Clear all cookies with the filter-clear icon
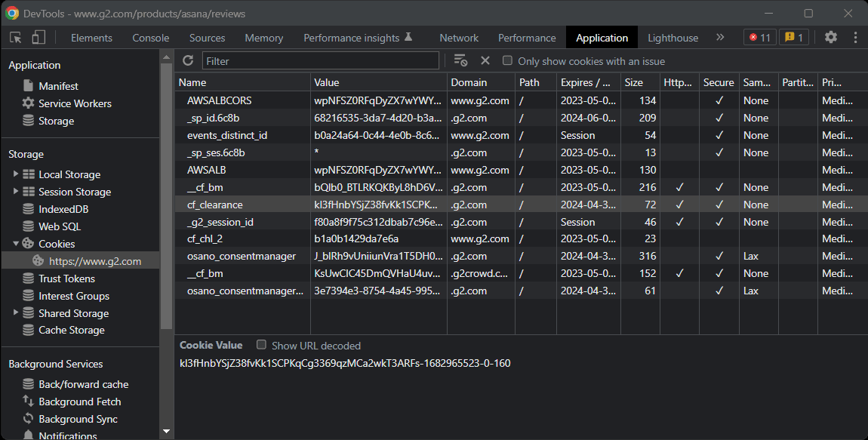 point(460,61)
